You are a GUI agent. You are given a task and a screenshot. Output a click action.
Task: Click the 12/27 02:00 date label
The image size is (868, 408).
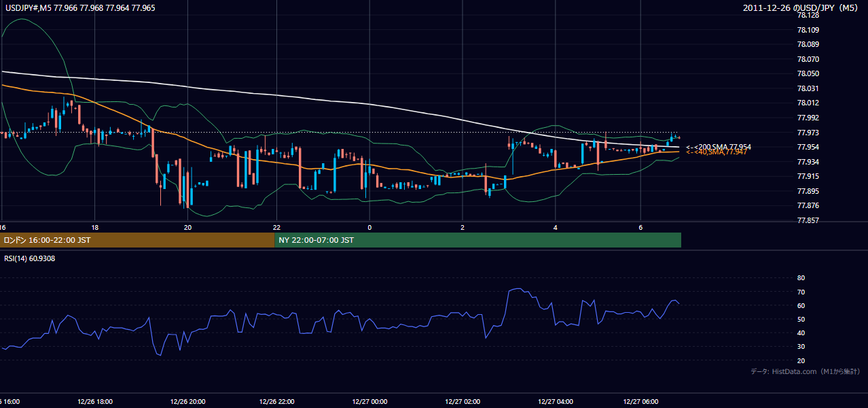point(462,402)
